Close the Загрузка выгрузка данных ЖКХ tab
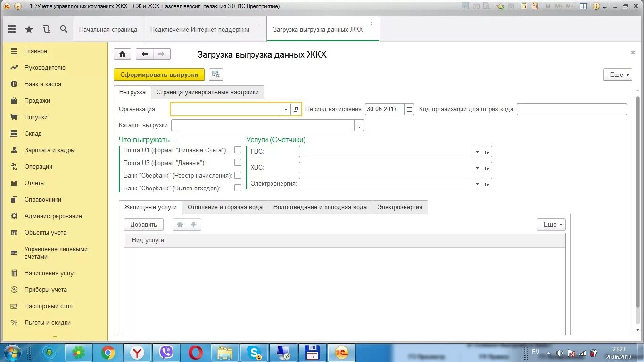Screen dimensions: 644x362 point(372,23)
